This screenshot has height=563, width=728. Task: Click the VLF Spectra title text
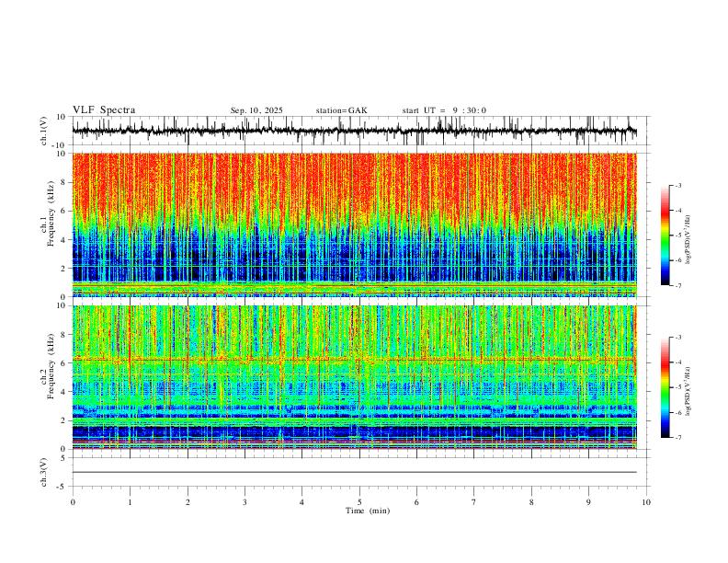(x=104, y=110)
